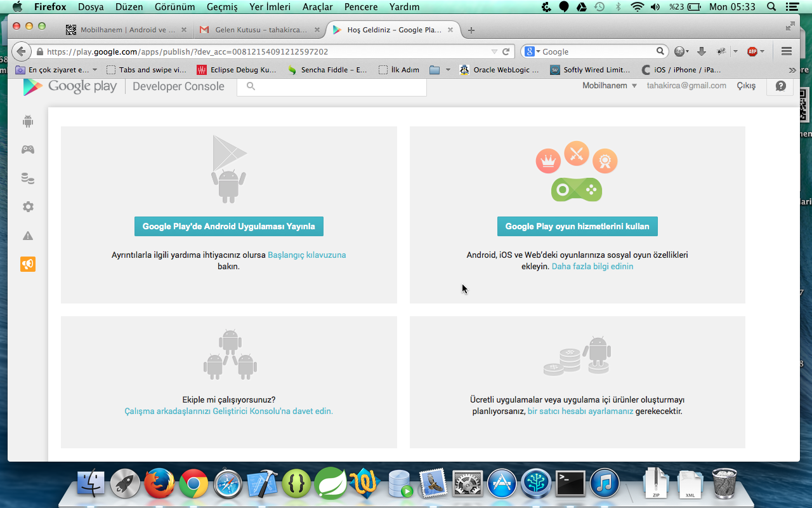812x508 pixels.
Task: Click Google Play oyun hizmetlerini kullan
Action: tap(577, 227)
